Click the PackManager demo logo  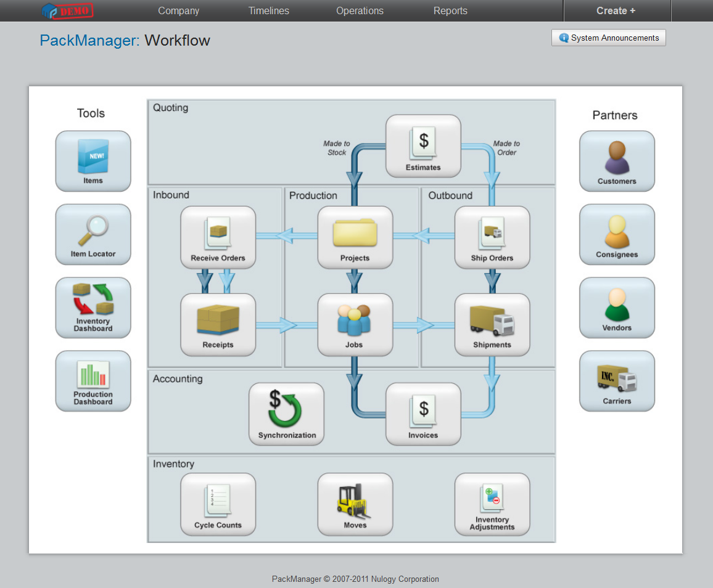pos(67,10)
